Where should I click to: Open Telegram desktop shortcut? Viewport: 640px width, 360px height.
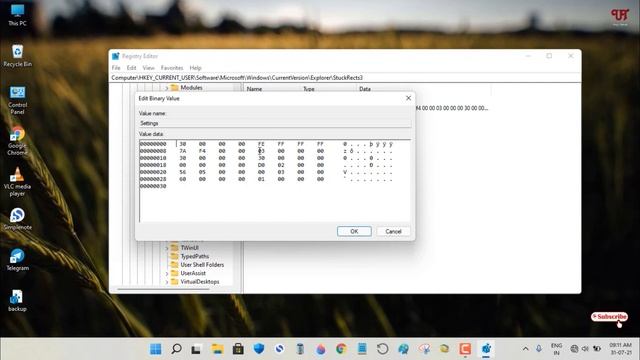[x=17, y=260]
